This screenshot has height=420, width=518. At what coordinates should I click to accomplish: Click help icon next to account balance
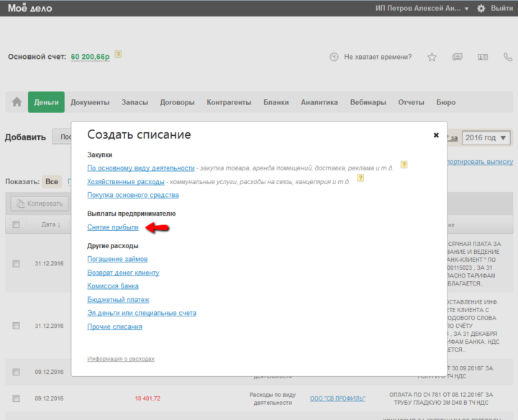pyautogui.click(x=118, y=54)
